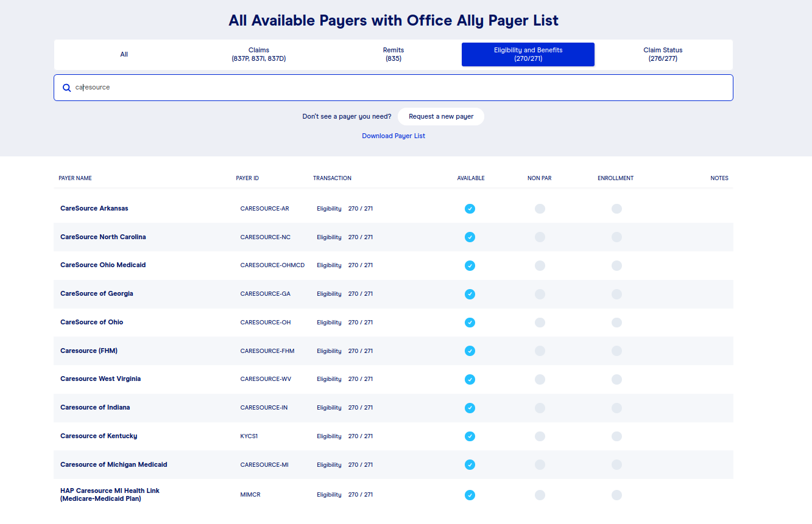Select the CareSource of Ohio payer name
812x524 pixels.
92,323
